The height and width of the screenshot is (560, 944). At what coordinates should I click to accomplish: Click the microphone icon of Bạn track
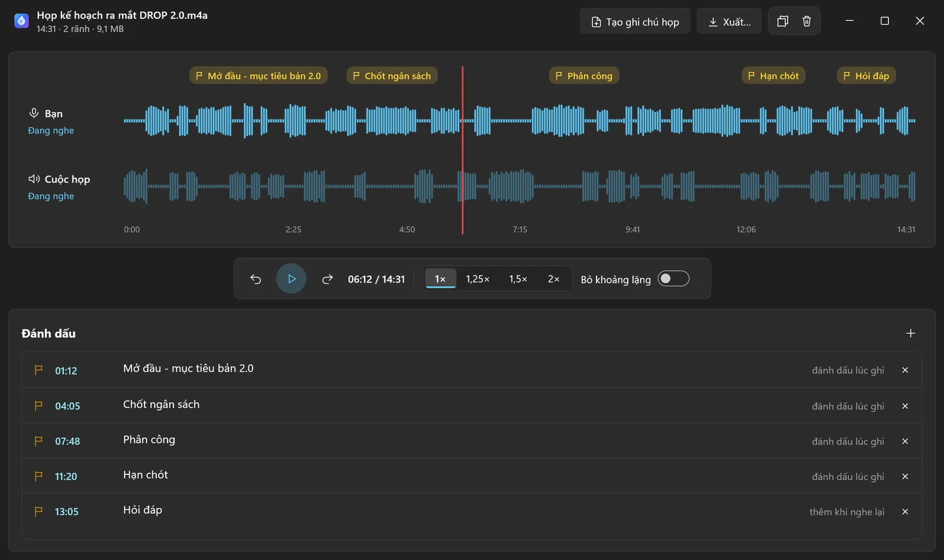34,113
